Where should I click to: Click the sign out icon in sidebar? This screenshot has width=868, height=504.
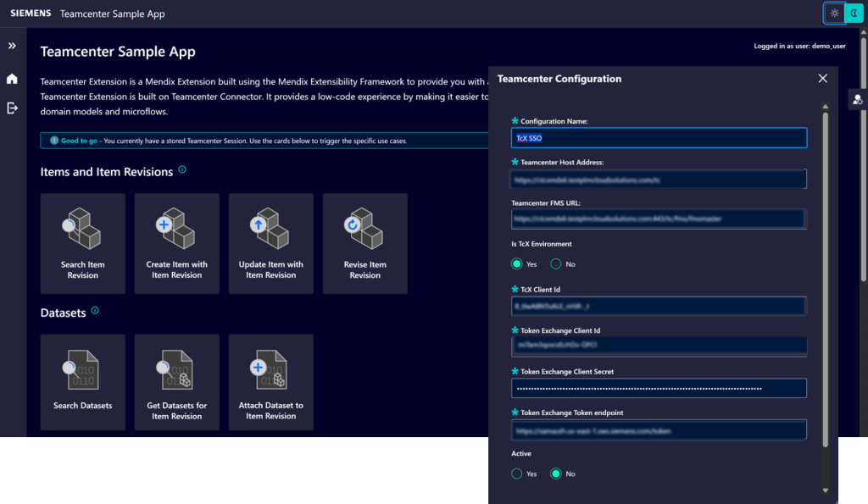(x=12, y=108)
